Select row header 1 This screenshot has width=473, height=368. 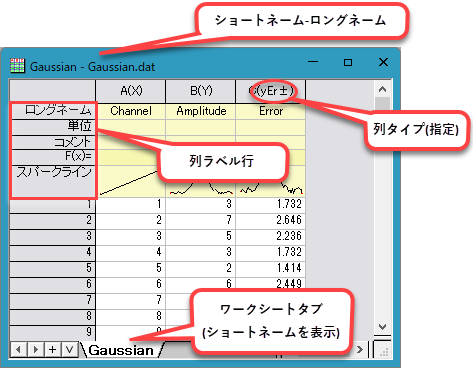pyautogui.click(x=53, y=205)
